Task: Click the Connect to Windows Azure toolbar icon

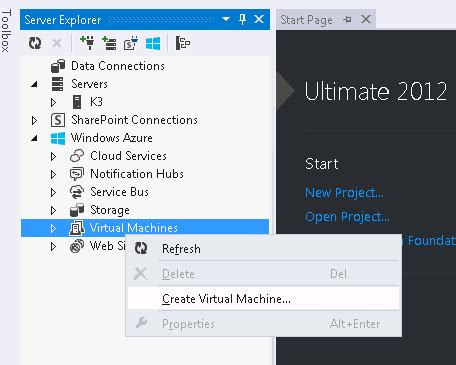Action: [x=153, y=43]
